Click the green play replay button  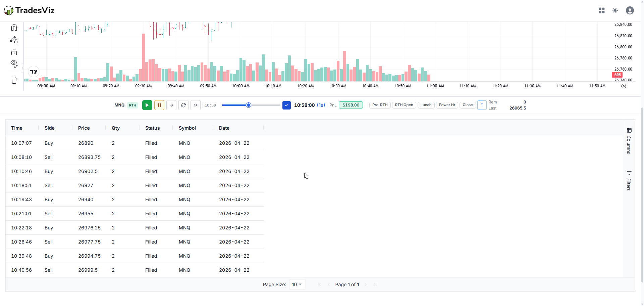tap(147, 105)
